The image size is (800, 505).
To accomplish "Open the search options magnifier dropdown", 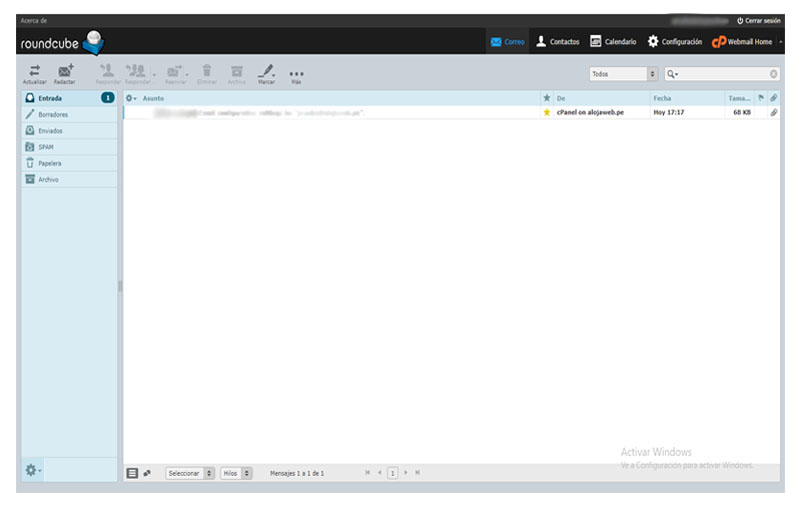I will [x=672, y=74].
